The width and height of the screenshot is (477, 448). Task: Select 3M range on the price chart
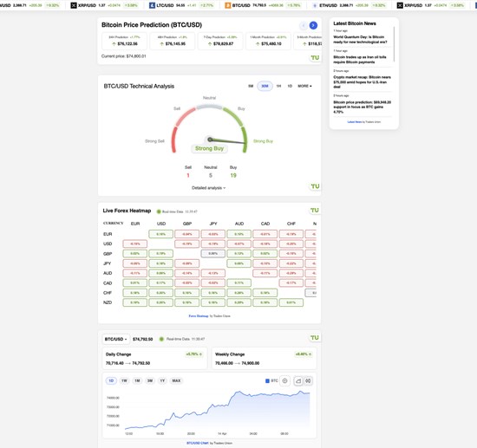150,380
